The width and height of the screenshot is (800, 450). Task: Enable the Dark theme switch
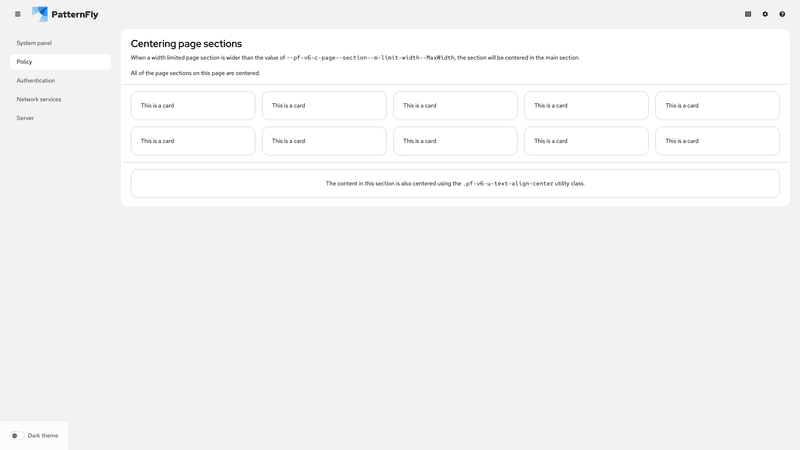click(x=17, y=436)
